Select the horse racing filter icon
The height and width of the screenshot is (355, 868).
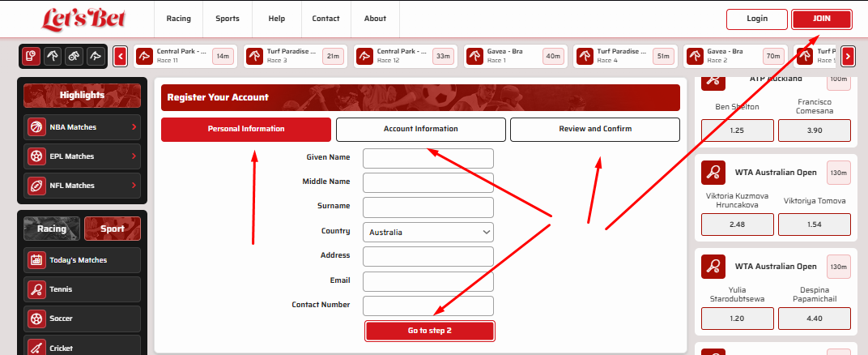pos(52,56)
